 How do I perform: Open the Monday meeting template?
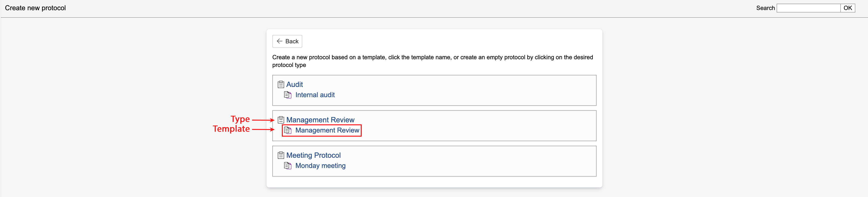(320, 166)
